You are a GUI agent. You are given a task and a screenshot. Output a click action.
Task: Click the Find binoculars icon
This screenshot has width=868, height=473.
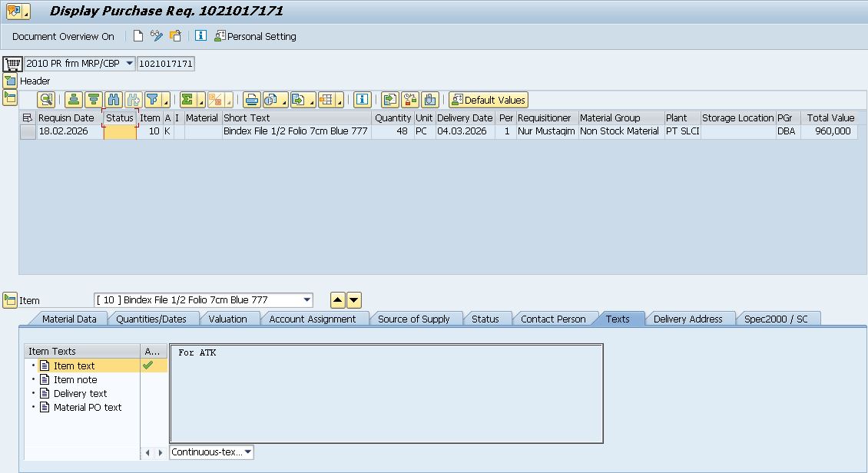click(114, 100)
